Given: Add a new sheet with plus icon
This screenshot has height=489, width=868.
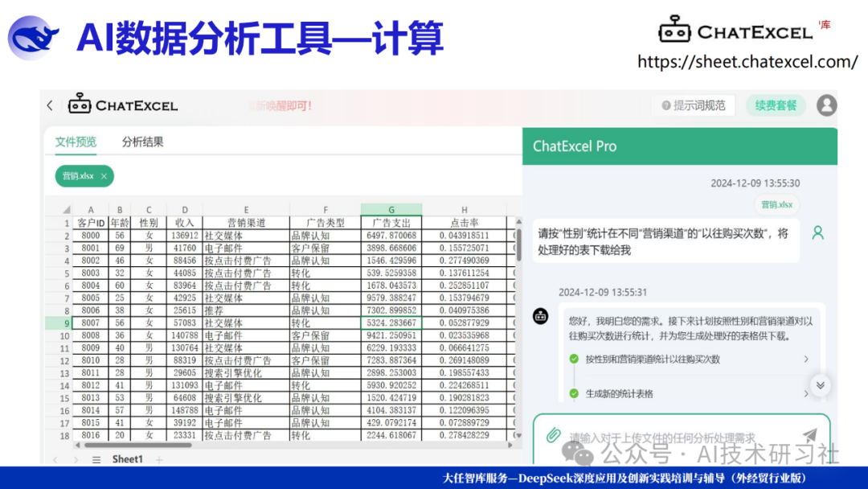Looking at the screenshot, I should coord(159,459).
